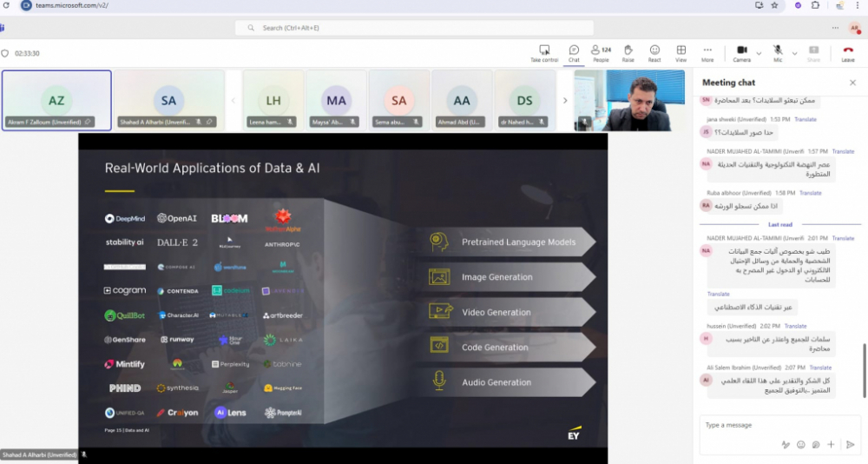Click Translate on hussein's message

click(795, 326)
